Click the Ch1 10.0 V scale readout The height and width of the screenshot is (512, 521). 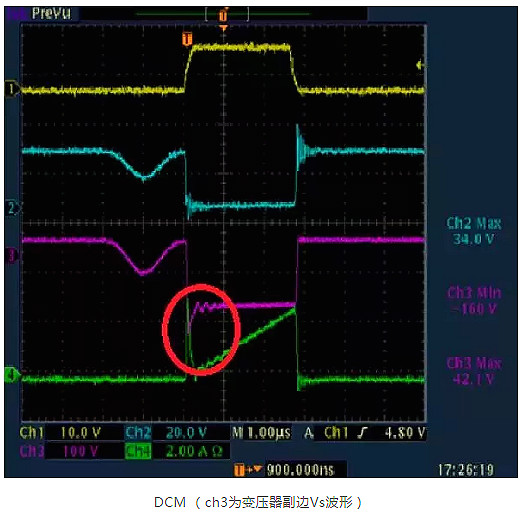[60, 433]
